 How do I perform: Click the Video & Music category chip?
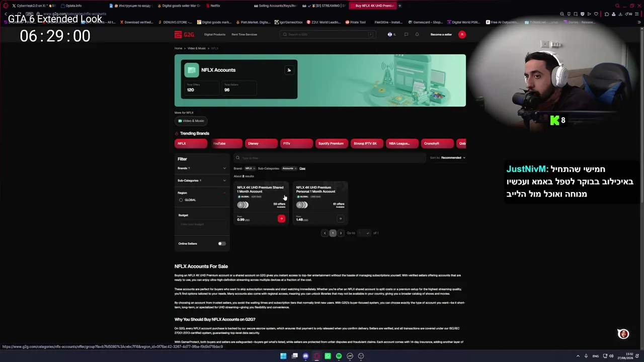(191, 121)
